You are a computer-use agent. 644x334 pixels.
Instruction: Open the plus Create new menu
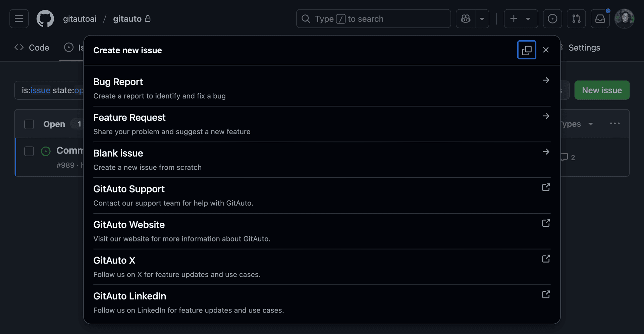pos(521,19)
